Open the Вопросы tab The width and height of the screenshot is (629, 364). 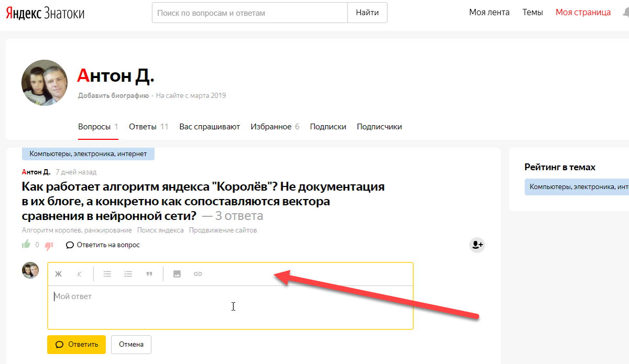pos(98,127)
